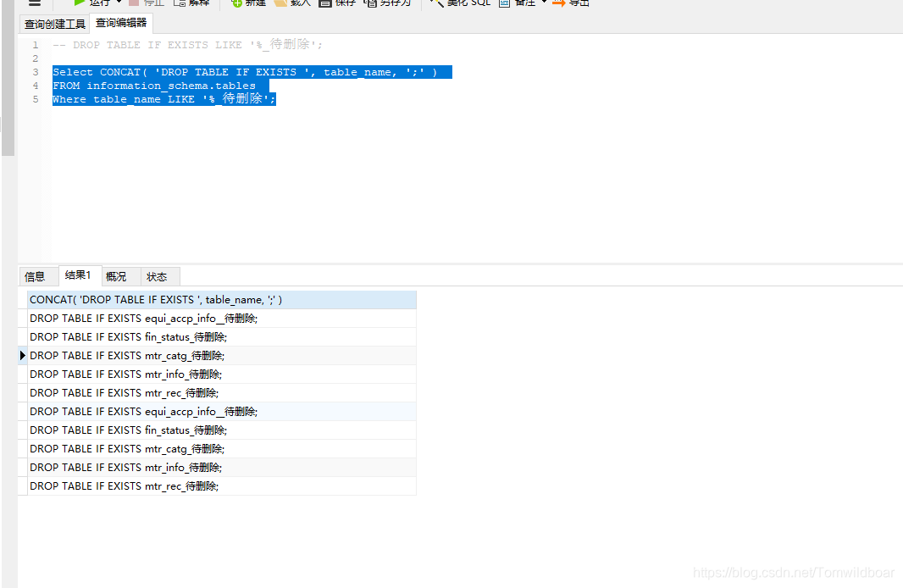
Task: Beautify SQL with the wand icon
Action: point(437,3)
